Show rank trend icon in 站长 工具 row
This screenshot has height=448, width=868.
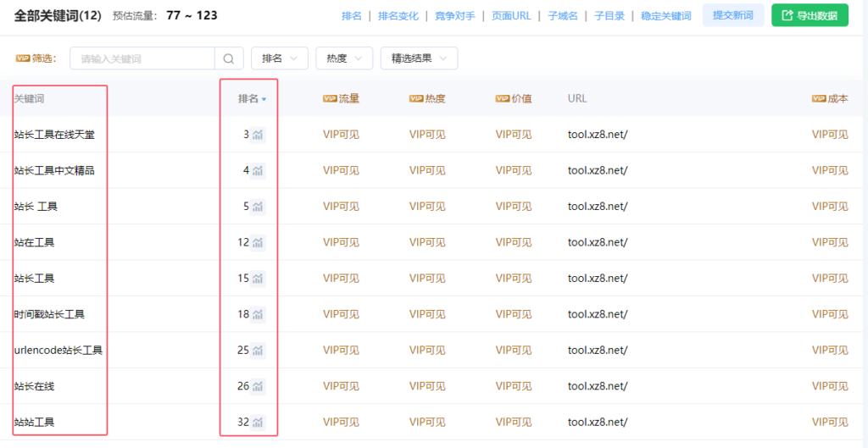coord(258,207)
